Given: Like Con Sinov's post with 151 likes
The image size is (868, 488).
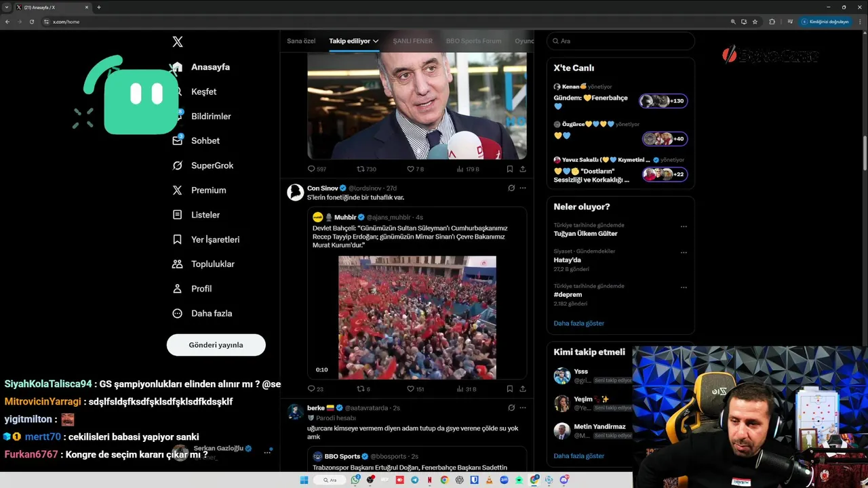Looking at the screenshot, I should [415, 389].
